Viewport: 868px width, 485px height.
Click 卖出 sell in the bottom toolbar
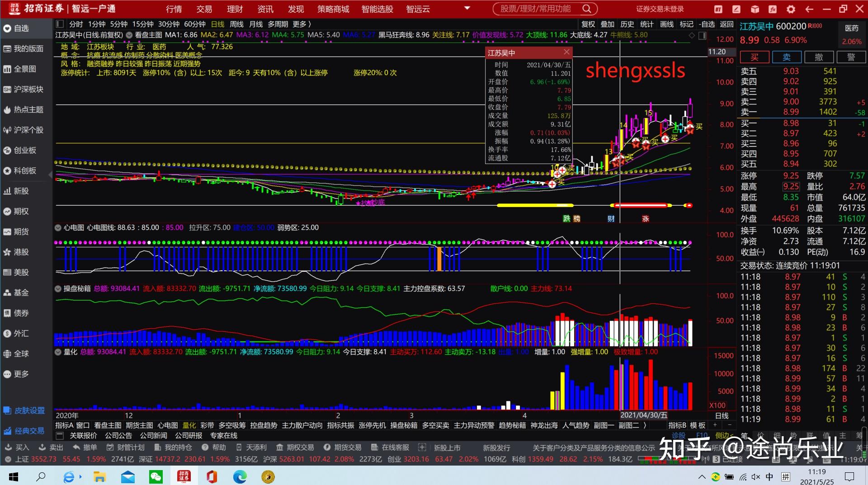(x=51, y=447)
